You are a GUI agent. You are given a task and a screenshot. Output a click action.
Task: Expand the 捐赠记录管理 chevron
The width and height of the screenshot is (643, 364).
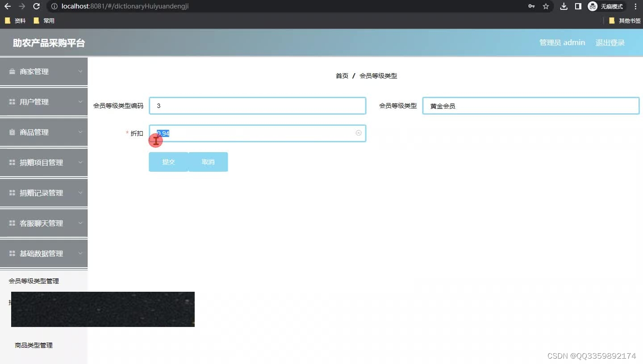[x=80, y=192]
